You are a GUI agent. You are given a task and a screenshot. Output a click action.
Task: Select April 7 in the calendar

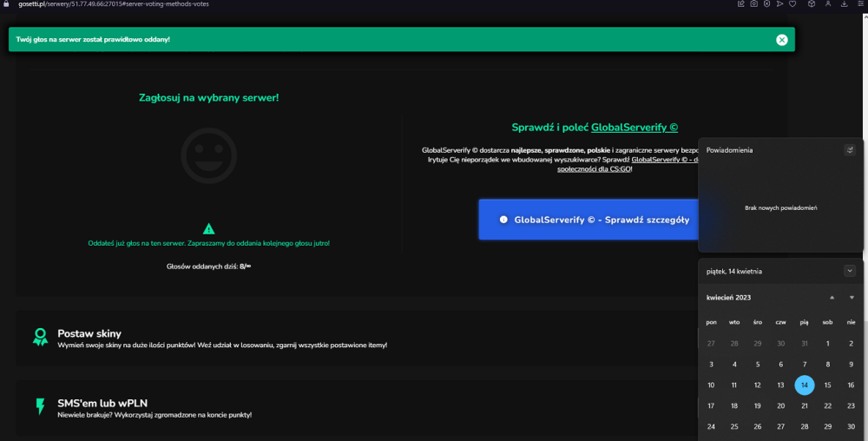(x=805, y=364)
